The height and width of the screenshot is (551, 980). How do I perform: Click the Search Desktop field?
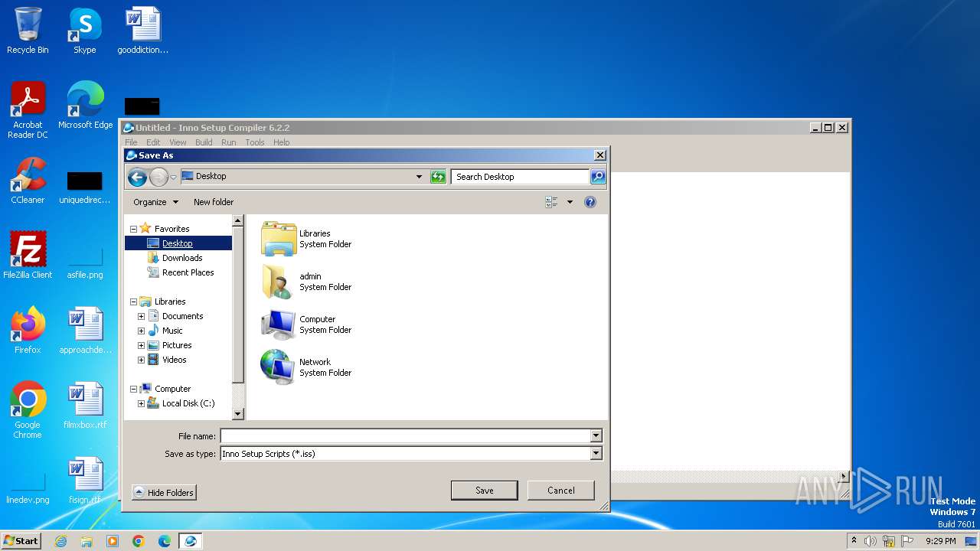520,177
